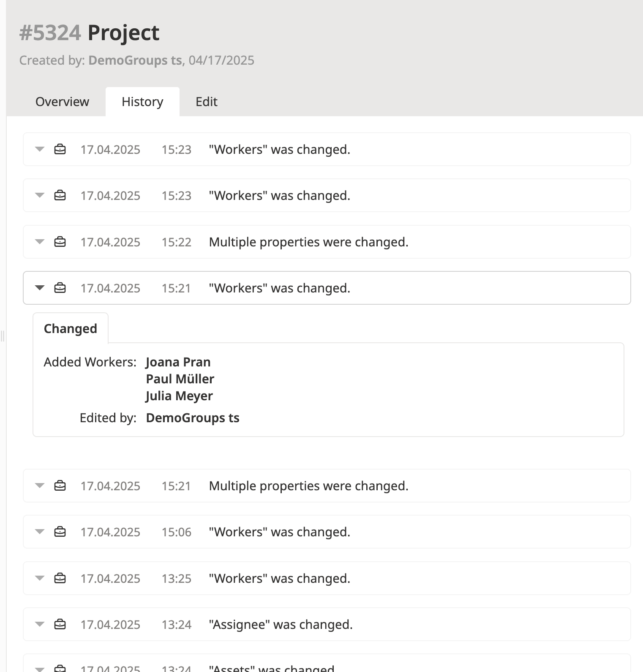Expand the 15:06 Workers change entry
Screen dimensions: 643x672
(40, 532)
